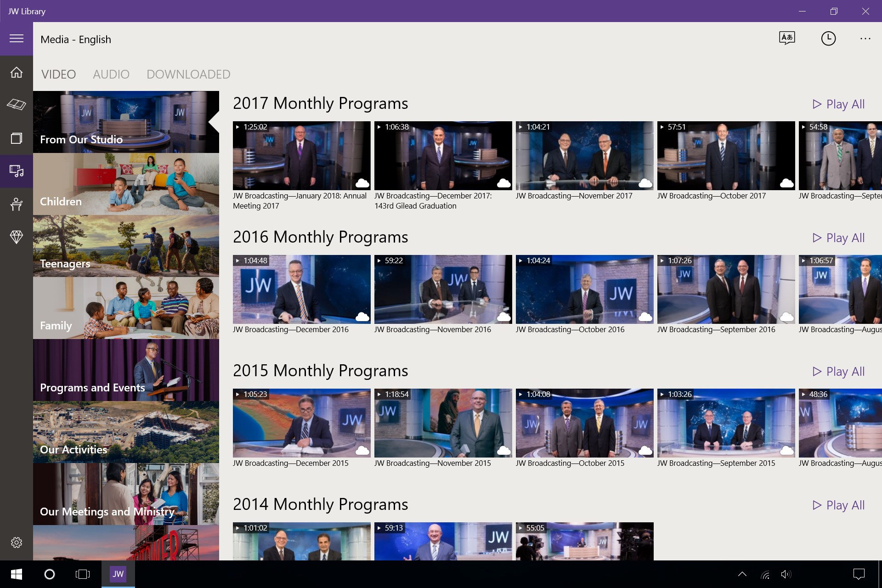Select the Media sidebar icon
Viewport: 882px width, 588px height.
17,171
